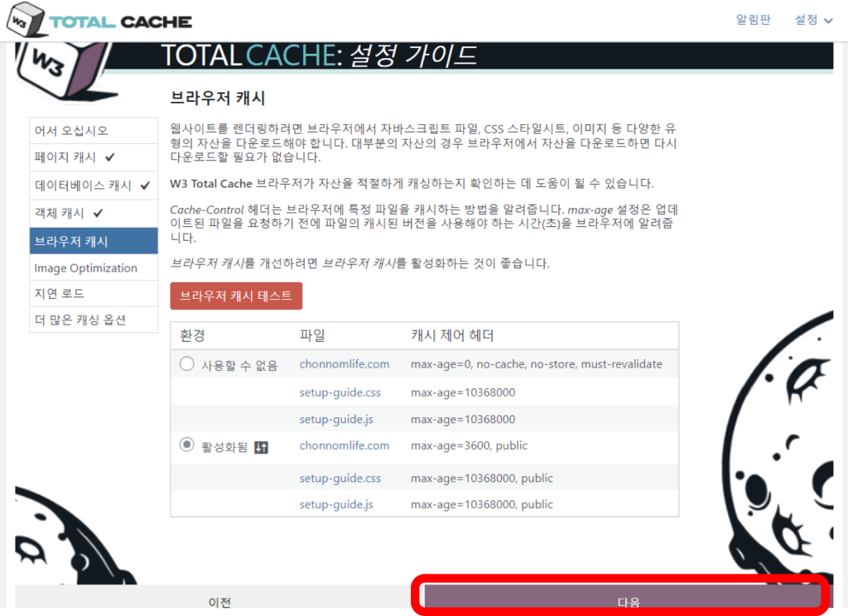Open the 페이지 캐시 step
This screenshot has width=848, height=616.
(94, 157)
